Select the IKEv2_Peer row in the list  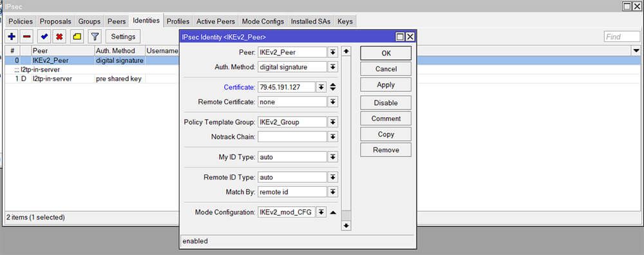tap(92, 61)
